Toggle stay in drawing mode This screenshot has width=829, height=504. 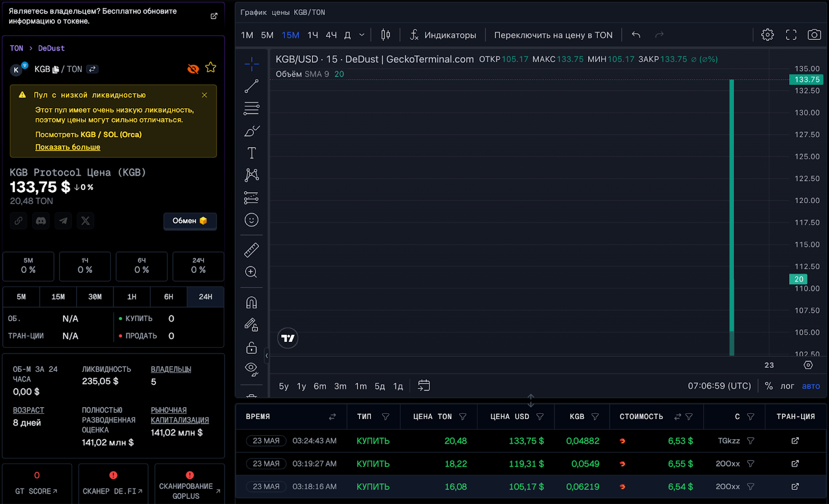pos(251,325)
